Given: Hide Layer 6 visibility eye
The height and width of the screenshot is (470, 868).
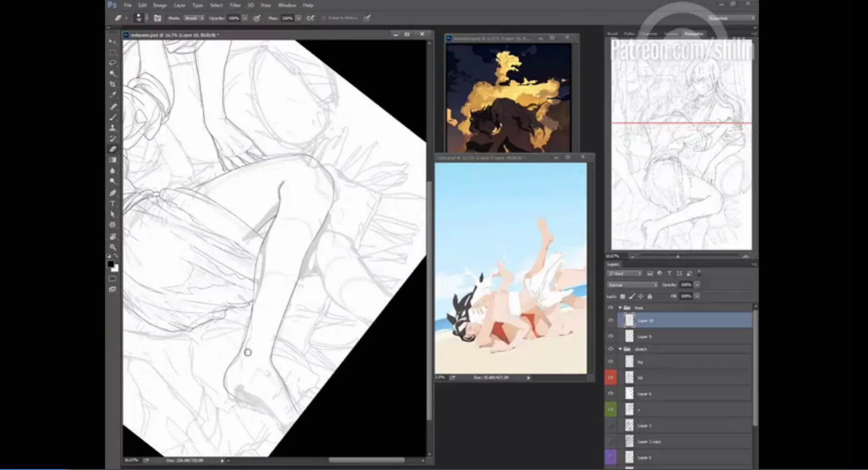Looking at the screenshot, I should [x=610, y=394].
